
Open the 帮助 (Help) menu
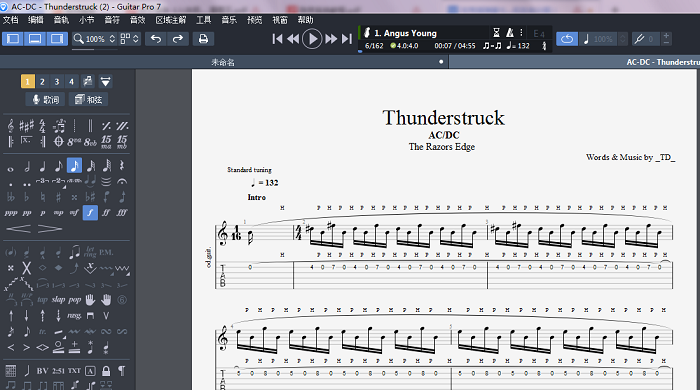[x=306, y=20]
